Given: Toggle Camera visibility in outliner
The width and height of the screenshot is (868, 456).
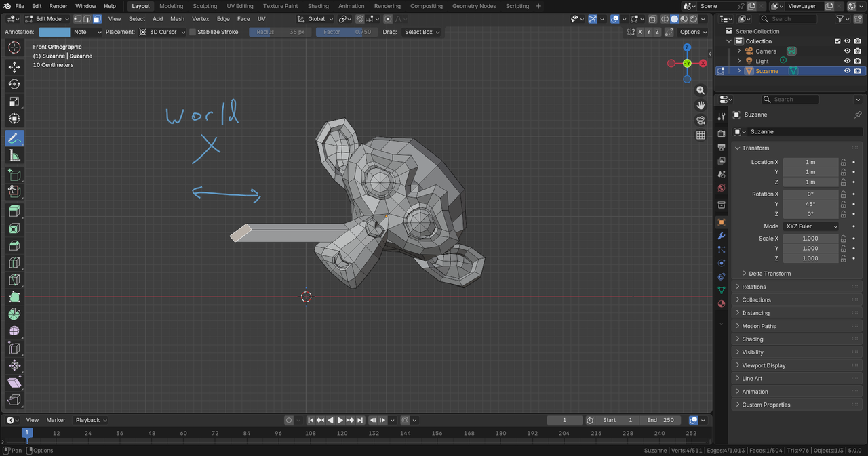Looking at the screenshot, I should pyautogui.click(x=847, y=51).
